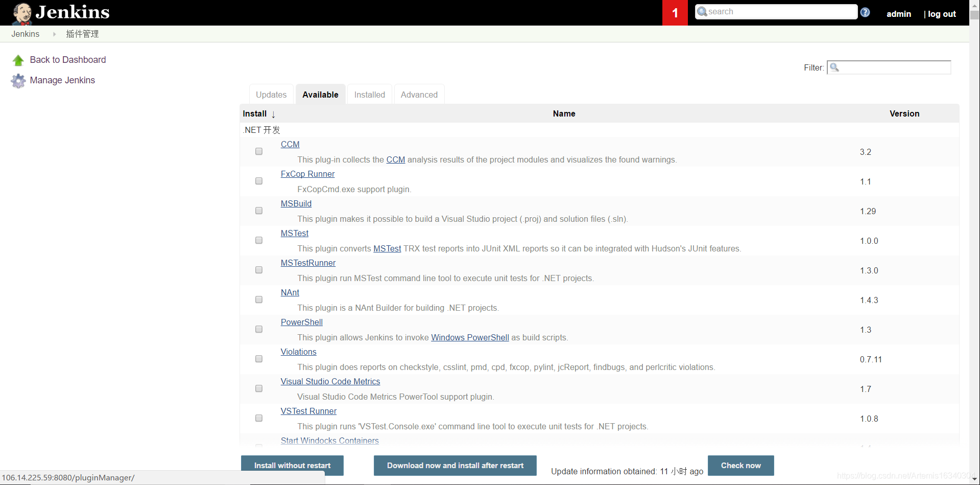Click the Jenkins butler logo icon
Image resolution: width=980 pixels, height=485 pixels.
pos(22,13)
